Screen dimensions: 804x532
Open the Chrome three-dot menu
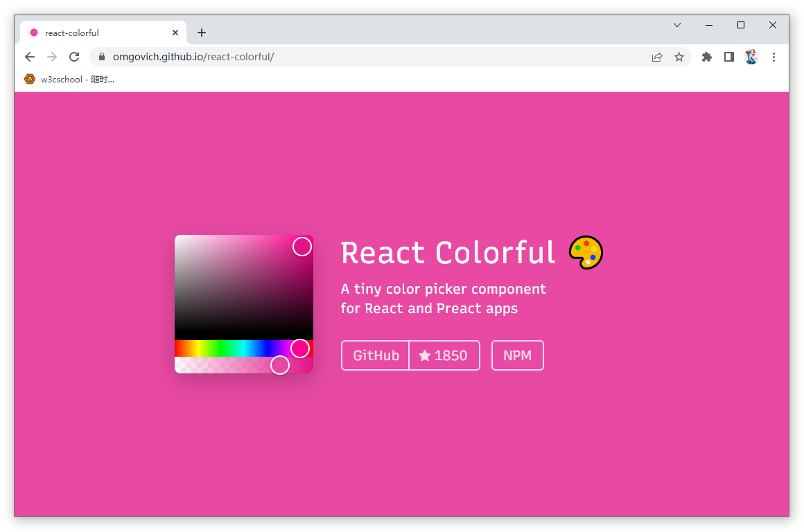774,57
